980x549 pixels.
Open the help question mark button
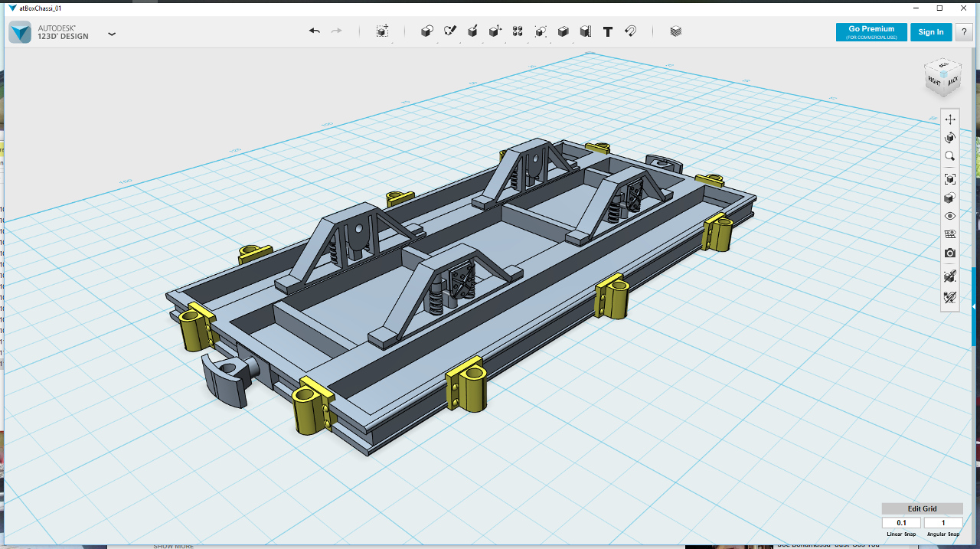coord(963,32)
